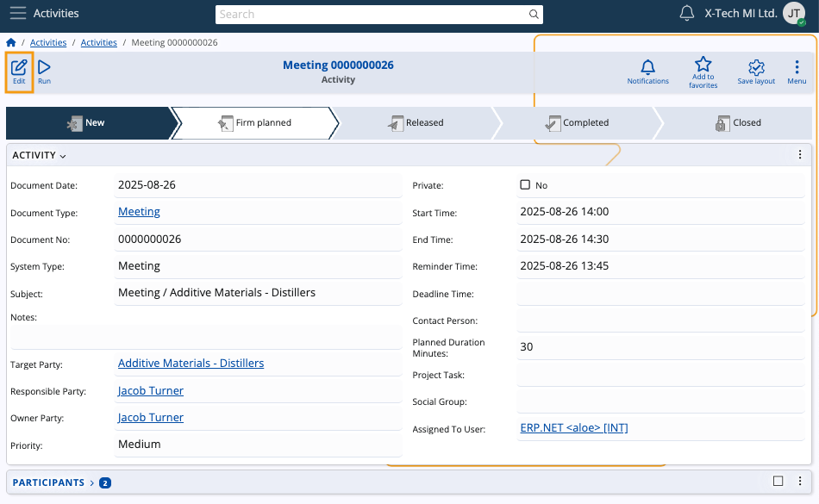Click Save layout icon
819x504 pixels.
756,72
